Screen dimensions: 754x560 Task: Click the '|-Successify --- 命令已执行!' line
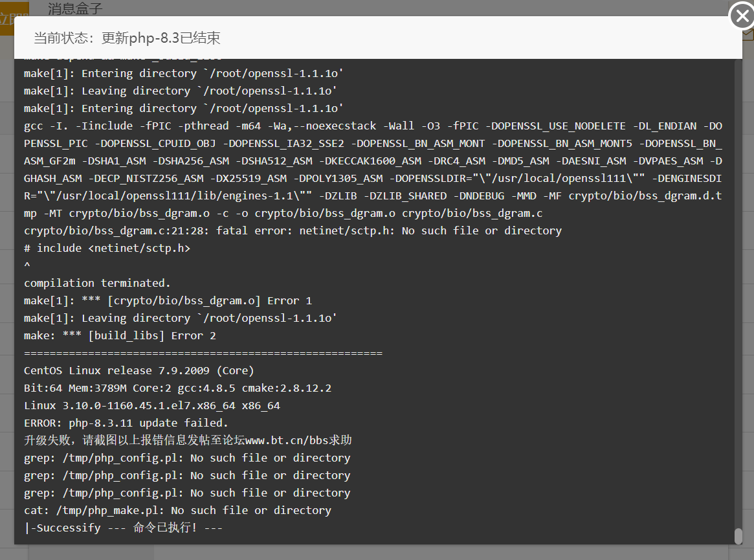click(x=123, y=528)
